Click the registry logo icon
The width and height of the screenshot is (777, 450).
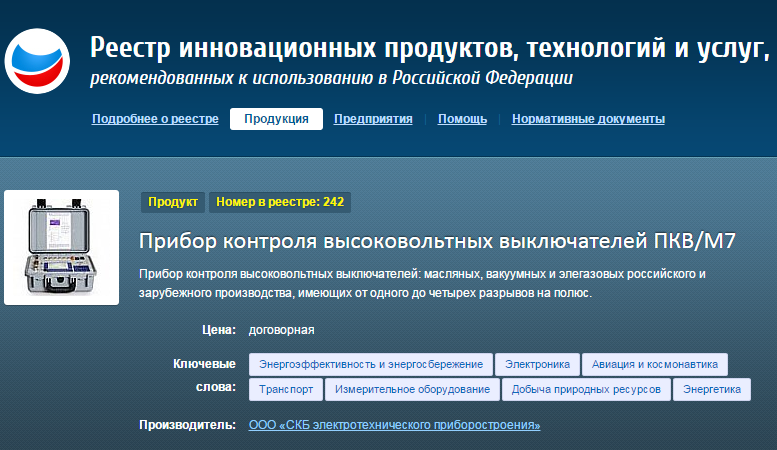pos(37,61)
